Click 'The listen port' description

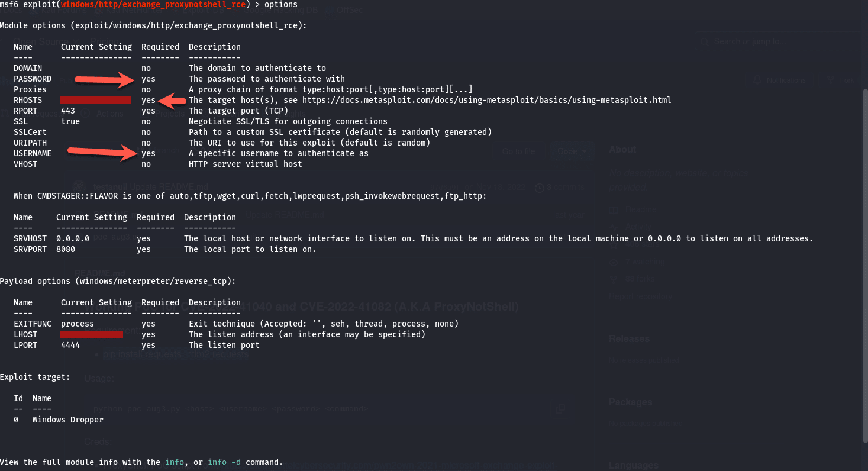click(x=224, y=346)
